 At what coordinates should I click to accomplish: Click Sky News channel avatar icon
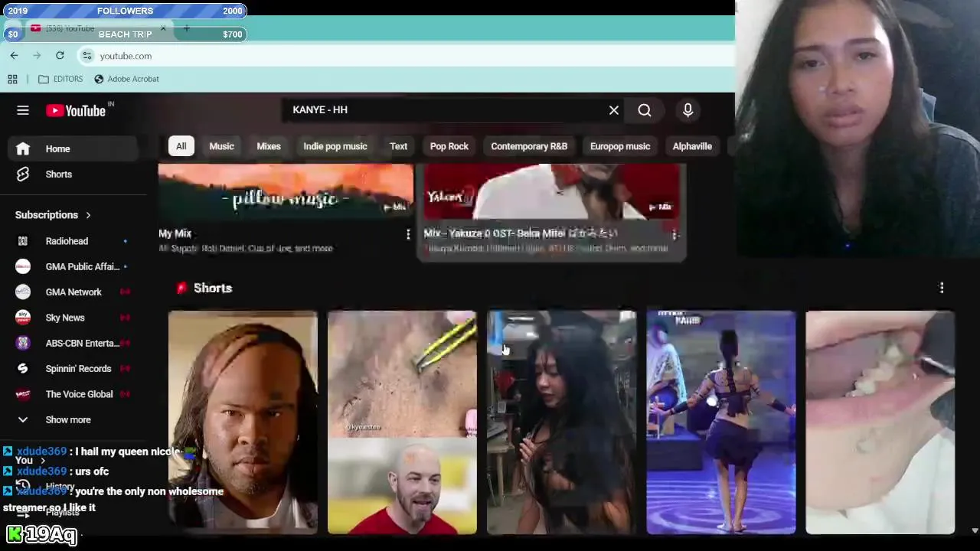(x=23, y=318)
